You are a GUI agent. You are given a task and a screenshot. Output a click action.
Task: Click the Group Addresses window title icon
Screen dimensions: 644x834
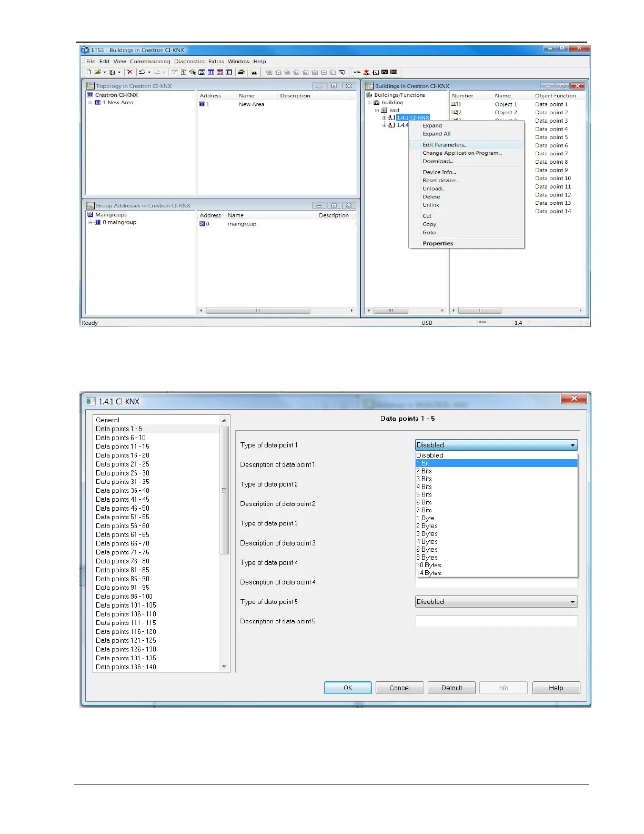click(x=90, y=205)
